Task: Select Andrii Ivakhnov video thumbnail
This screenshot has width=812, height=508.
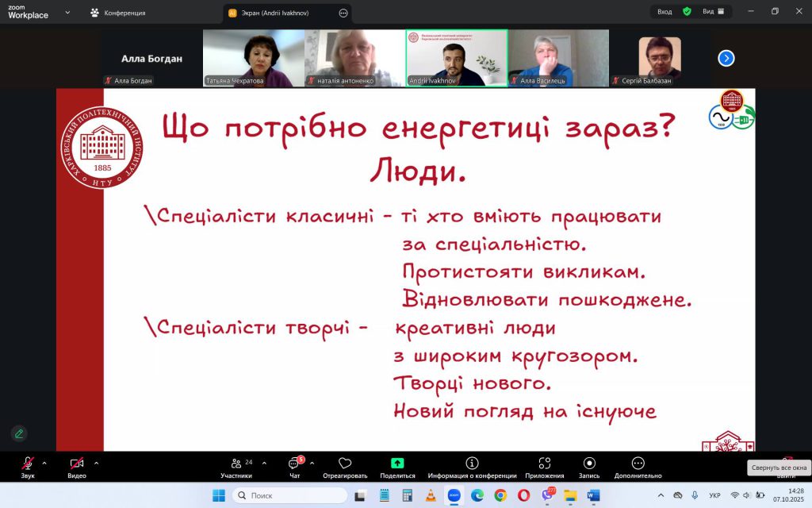Action: coord(456,57)
